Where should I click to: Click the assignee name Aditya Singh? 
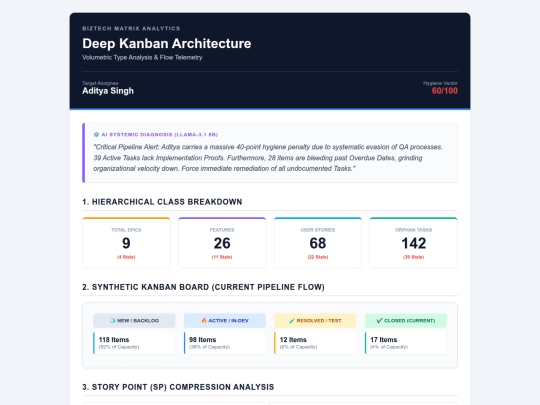(108, 91)
